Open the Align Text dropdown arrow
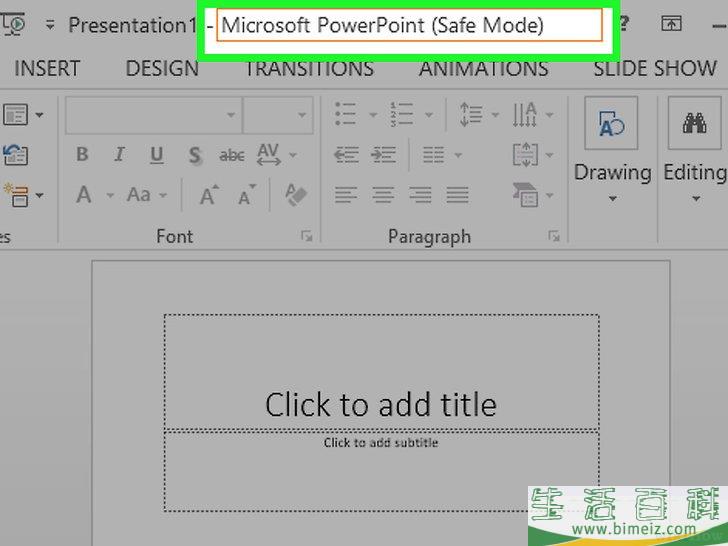 pos(550,155)
